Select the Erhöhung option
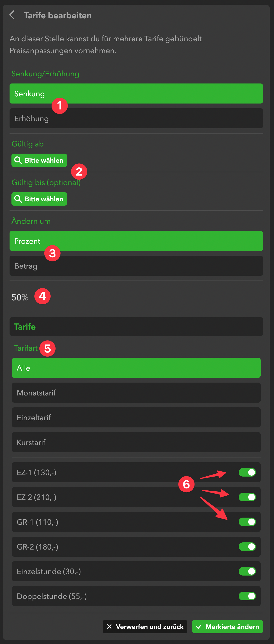The height and width of the screenshot is (644, 274). (136, 119)
